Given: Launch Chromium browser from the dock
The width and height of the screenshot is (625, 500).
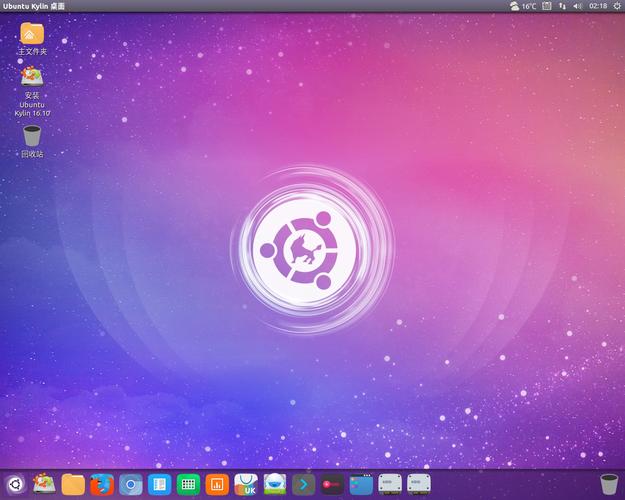Looking at the screenshot, I should pos(131,484).
